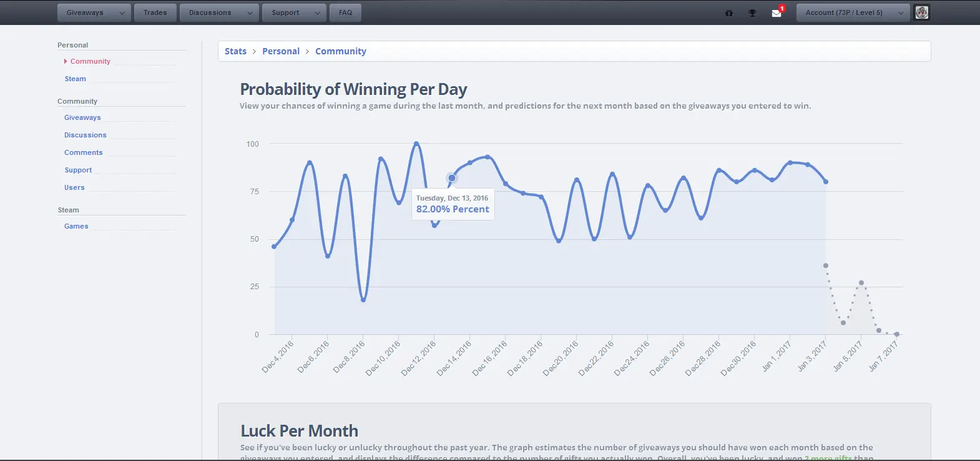Open the Steam link under Personal

(x=75, y=79)
